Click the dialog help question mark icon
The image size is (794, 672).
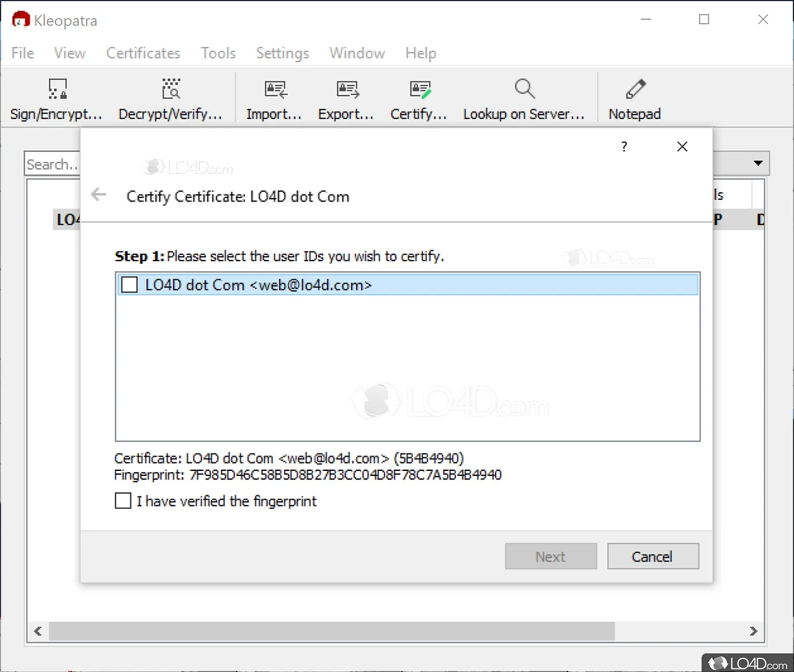[624, 146]
